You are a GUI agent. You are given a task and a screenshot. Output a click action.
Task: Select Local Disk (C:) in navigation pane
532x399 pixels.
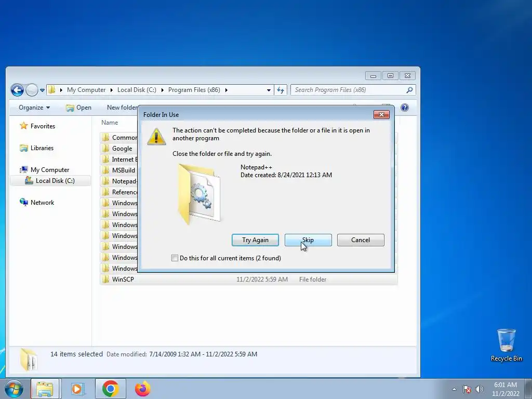tap(51, 181)
